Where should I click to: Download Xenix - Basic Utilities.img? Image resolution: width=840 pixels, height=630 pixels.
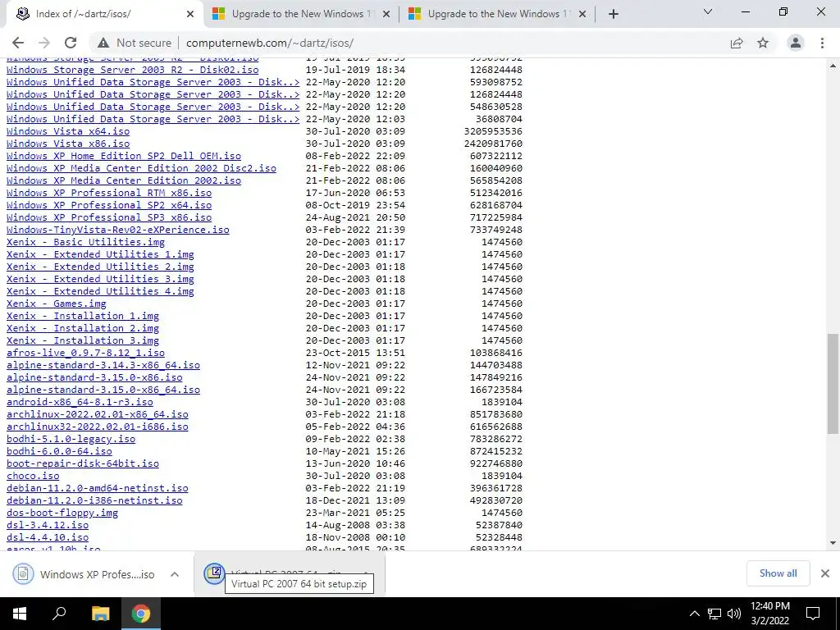tap(85, 242)
